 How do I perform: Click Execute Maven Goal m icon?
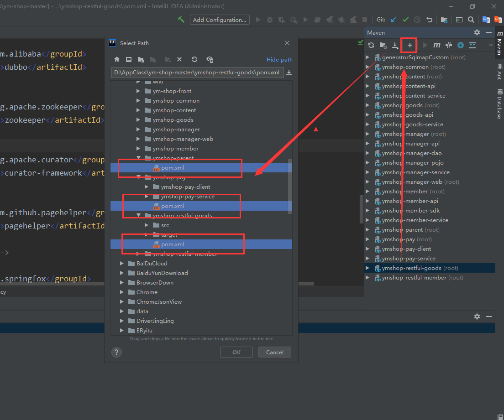pos(437,45)
